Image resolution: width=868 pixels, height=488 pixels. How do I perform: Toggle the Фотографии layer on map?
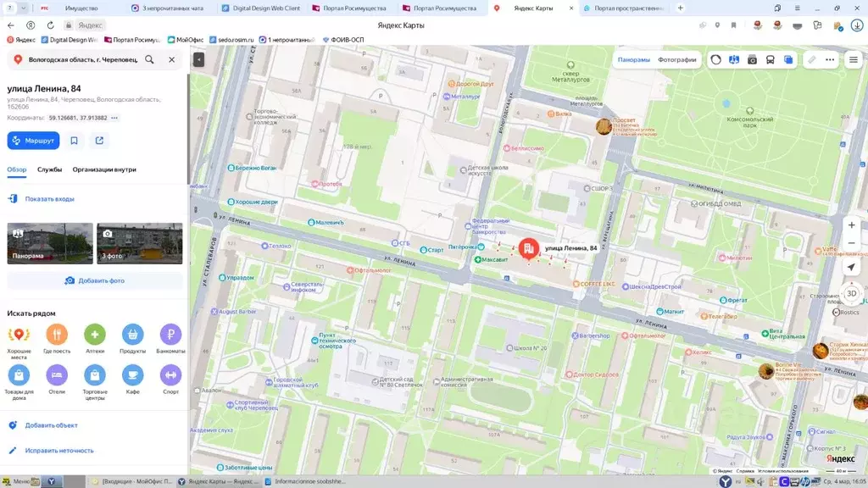677,59
